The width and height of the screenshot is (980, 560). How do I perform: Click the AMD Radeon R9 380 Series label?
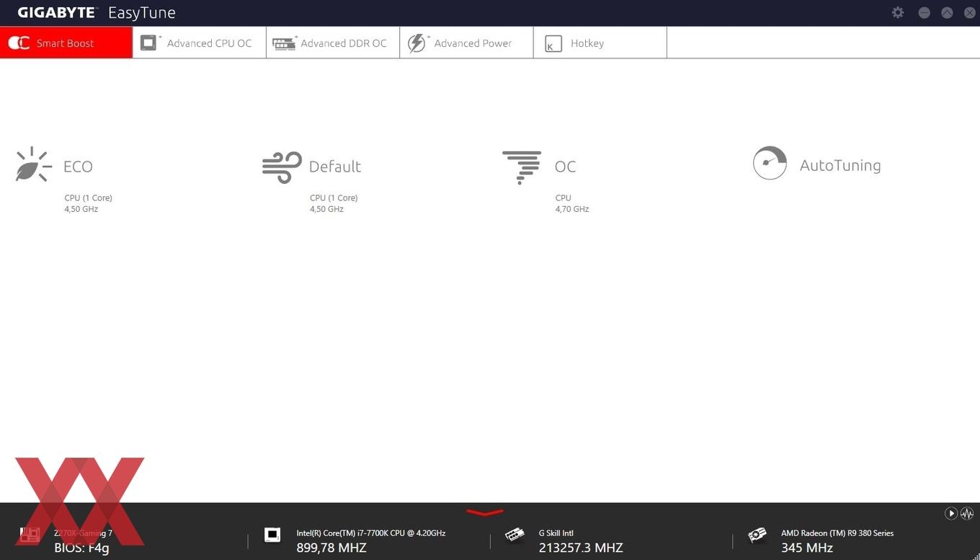click(837, 533)
